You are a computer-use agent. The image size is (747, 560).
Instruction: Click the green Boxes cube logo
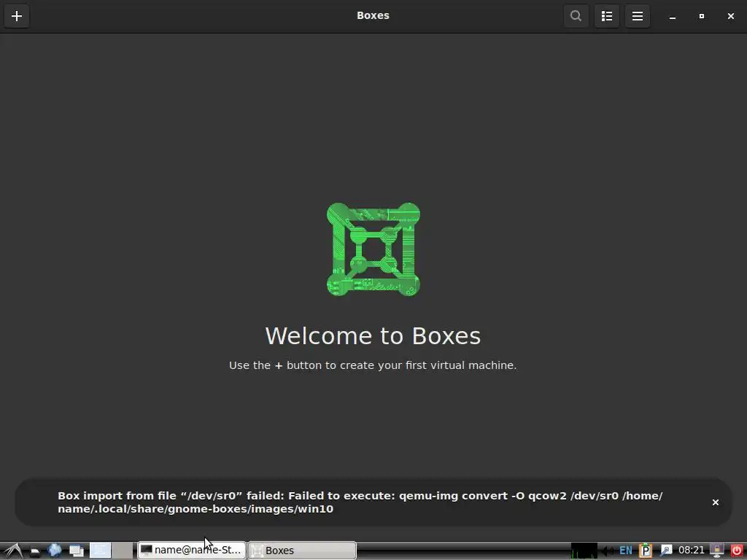[373, 249]
